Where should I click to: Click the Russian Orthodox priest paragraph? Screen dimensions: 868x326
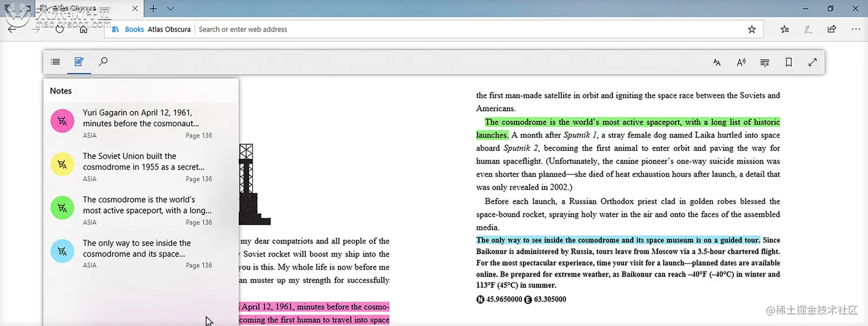coord(628,214)
